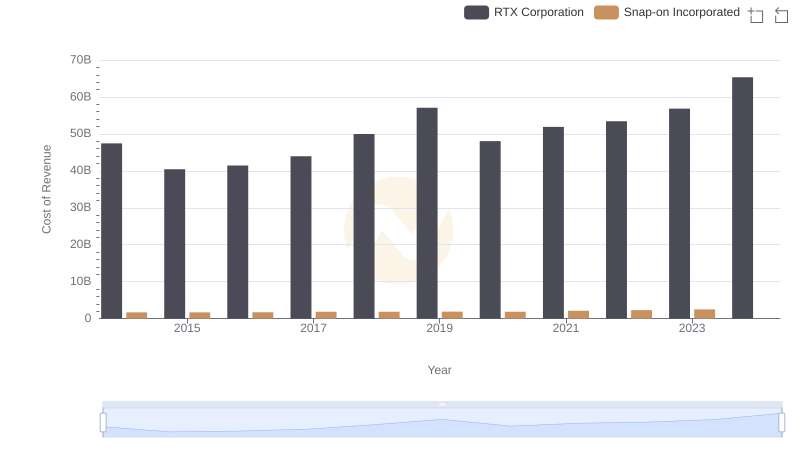Screen dimensions: 800x461
Task: Select the RTX Corporation bar for 2024
Action: 742,198
